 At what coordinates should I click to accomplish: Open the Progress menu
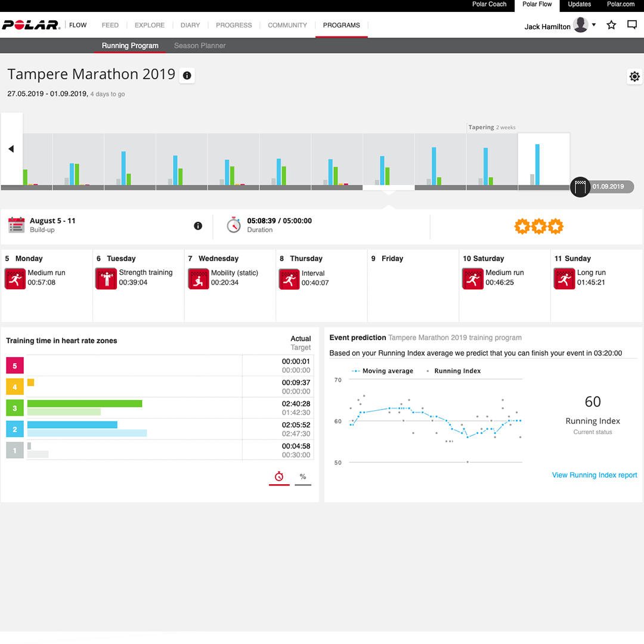(x=234, y=25)
